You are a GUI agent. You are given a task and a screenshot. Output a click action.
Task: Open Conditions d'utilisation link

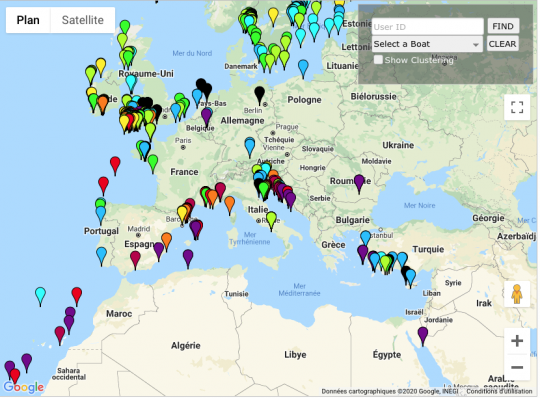(x=499, y=391)
